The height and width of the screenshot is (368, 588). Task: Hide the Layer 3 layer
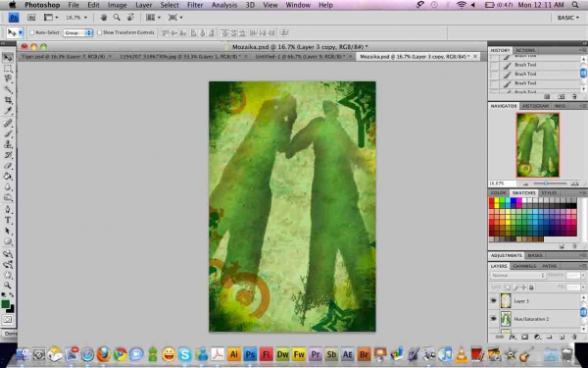pyautogui.click(x=494, y=301)
